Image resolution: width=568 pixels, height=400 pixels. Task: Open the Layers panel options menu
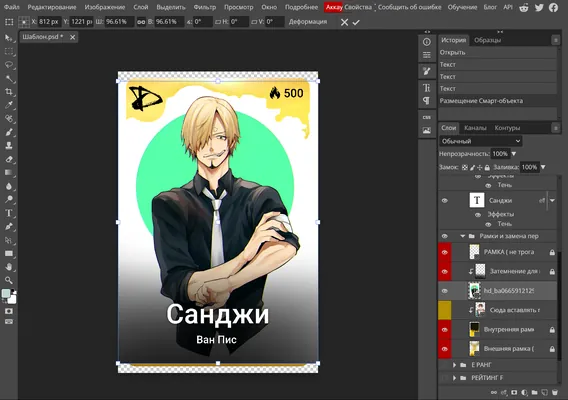556,128
